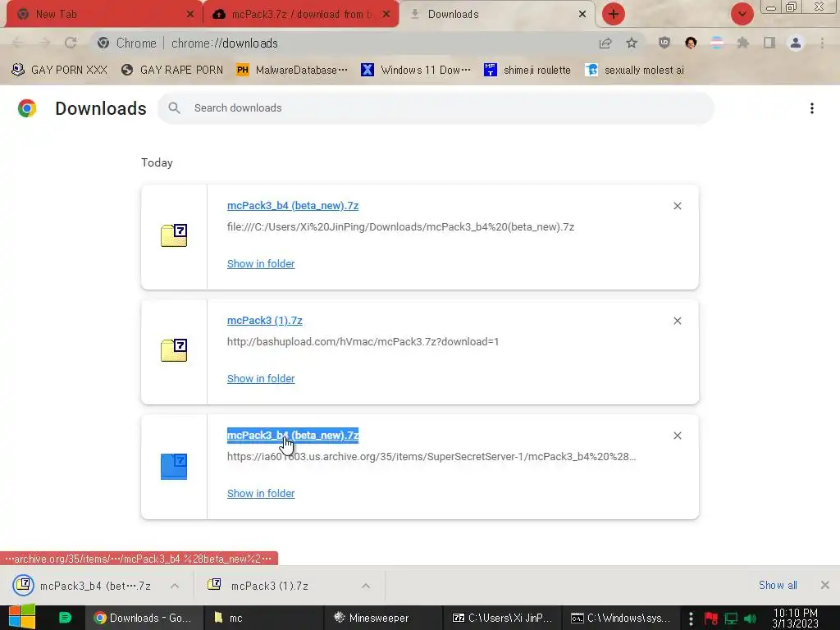Open the clock showing 10:10 PM
This screenshot has height=630, width=840.
tap(795, 618)
